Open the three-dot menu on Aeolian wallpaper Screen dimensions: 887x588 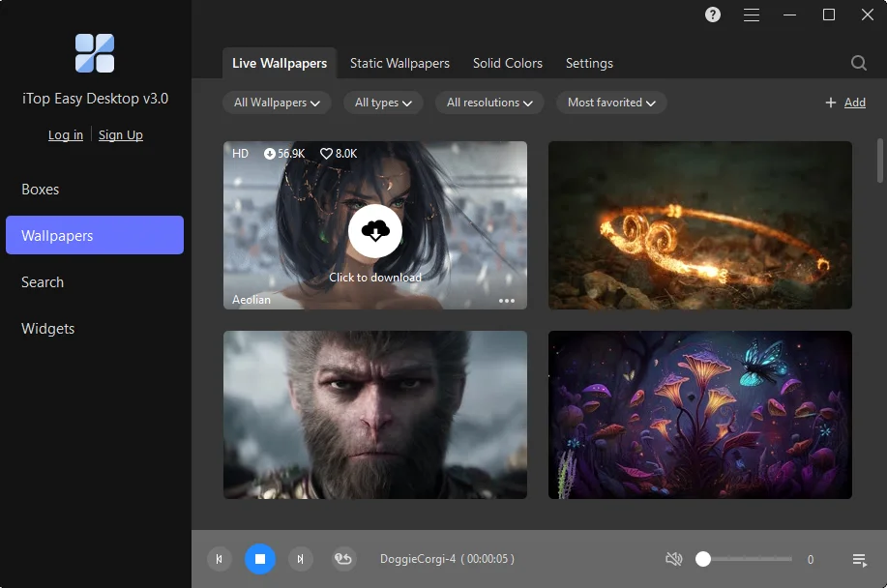507,301
